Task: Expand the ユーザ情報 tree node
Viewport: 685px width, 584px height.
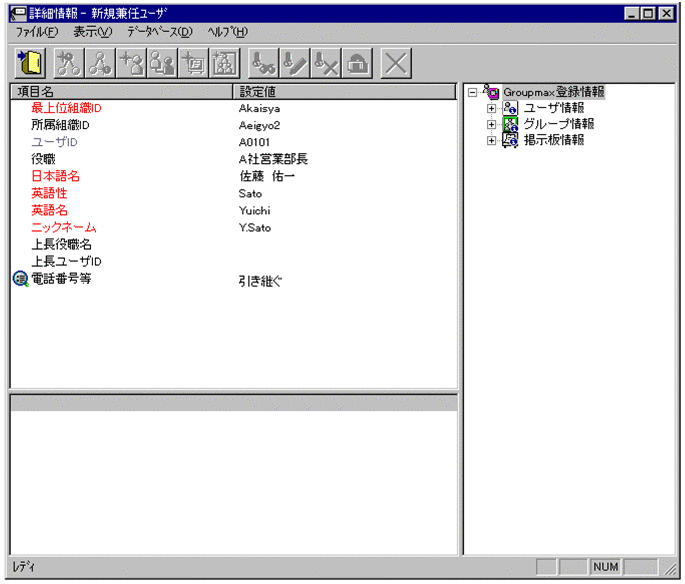Action: tap(491, 108)
